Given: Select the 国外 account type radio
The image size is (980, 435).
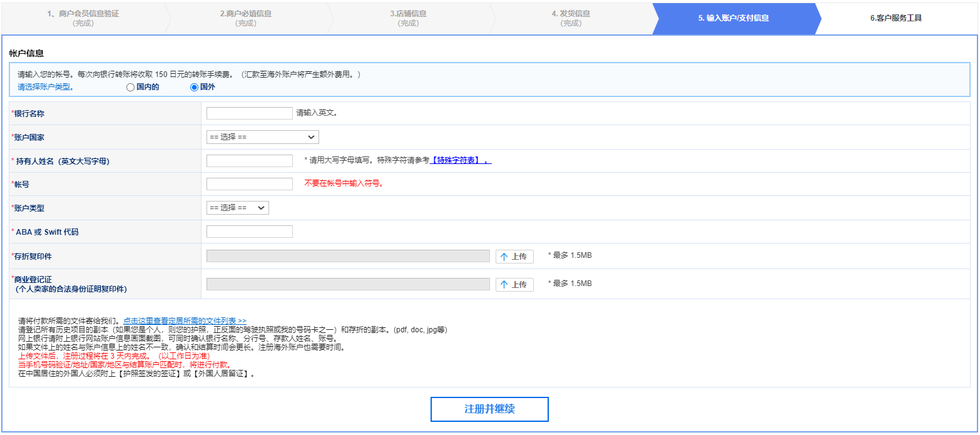Looking at the screenshot, I should [x=194, y=88].
